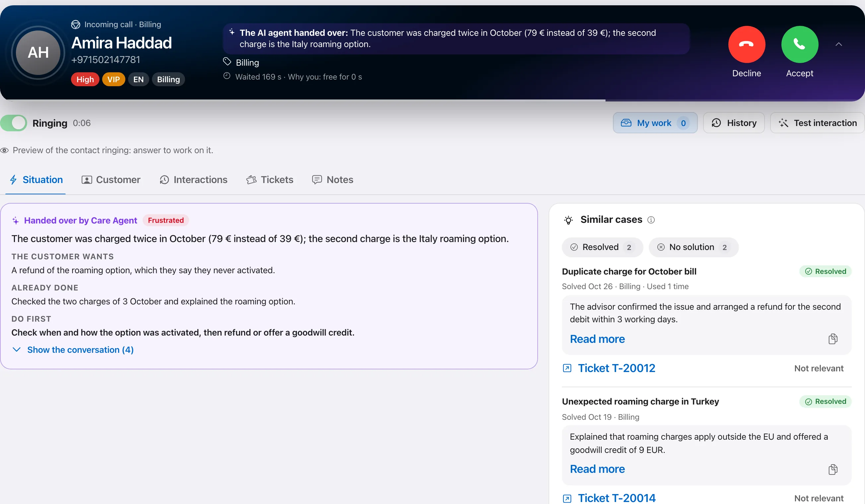Expand Show the conversation (4)

(73, 349)
